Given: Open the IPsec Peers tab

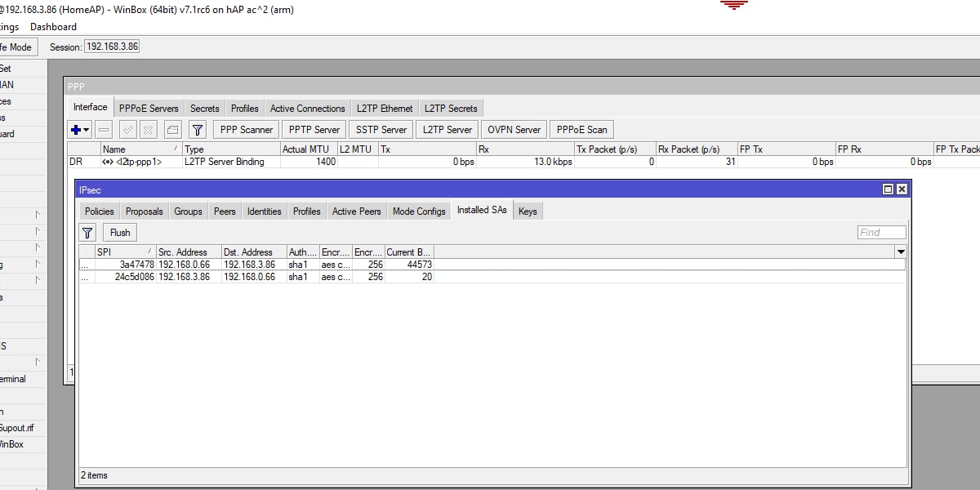Looking at the screenshot, I should [x=225, y=211].
